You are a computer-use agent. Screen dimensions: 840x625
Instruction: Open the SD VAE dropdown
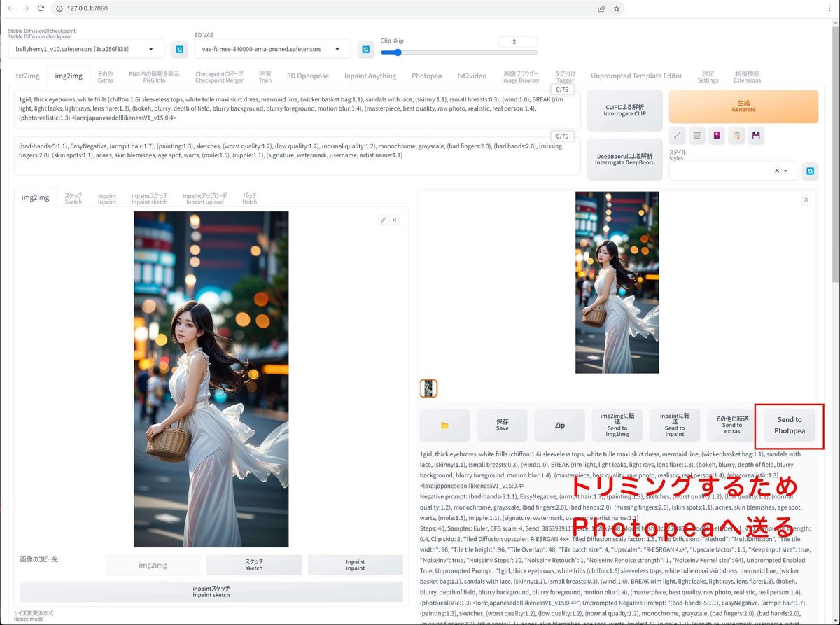(272, 49)
